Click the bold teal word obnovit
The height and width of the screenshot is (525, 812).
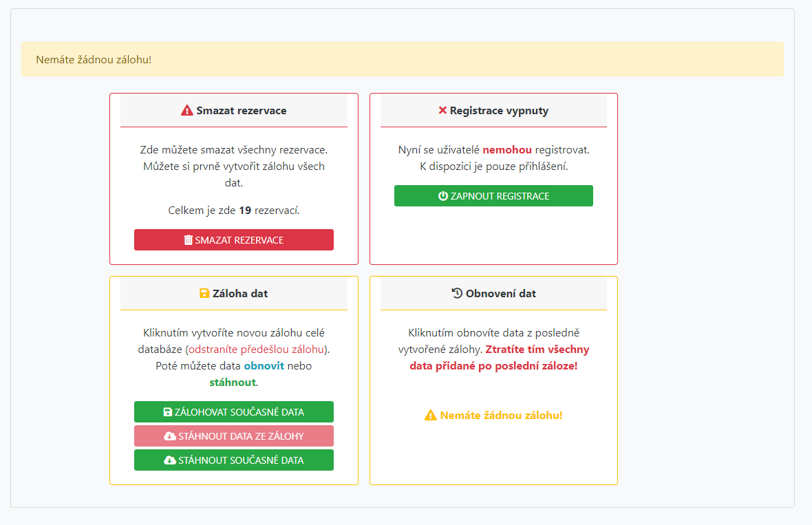pos(264,366)
